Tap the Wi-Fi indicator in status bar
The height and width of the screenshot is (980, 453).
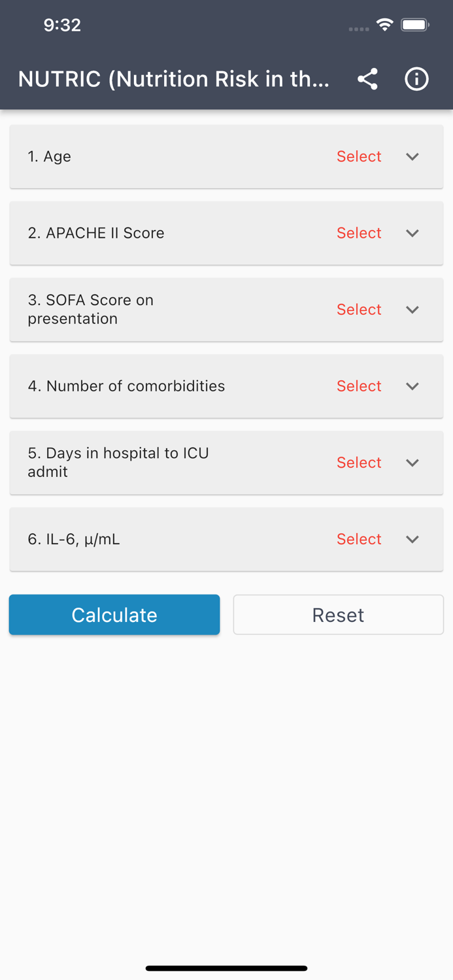point(384,25)
